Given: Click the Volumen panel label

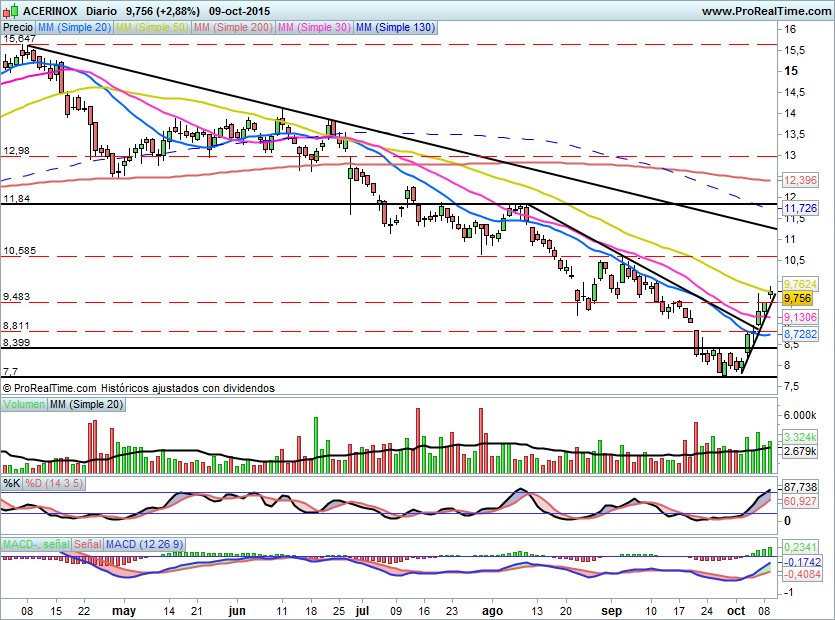Looking at the screenshot, I should tap(25, 404).
